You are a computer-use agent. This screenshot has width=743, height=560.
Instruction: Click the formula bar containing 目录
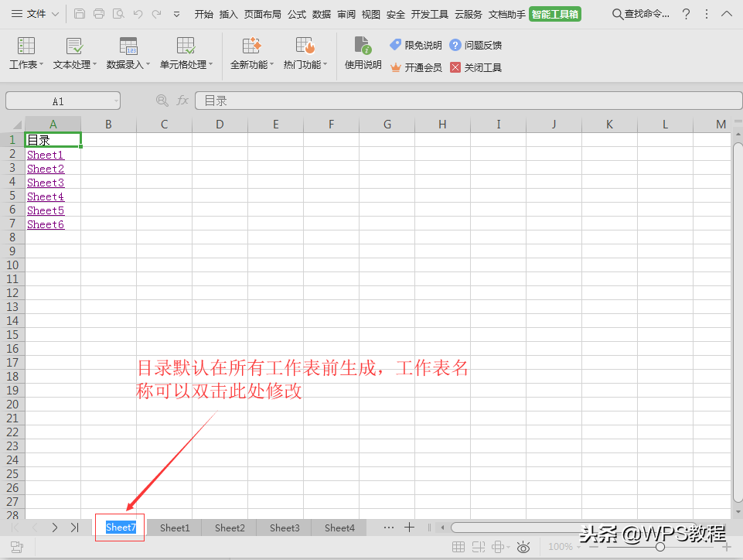pyautogui.click(x=469, y=101)
